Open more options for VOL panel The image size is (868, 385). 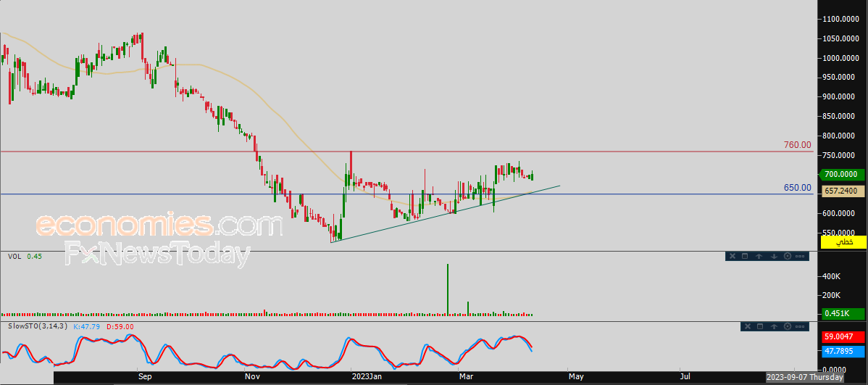pyautogui.click(x=801, y=256)
